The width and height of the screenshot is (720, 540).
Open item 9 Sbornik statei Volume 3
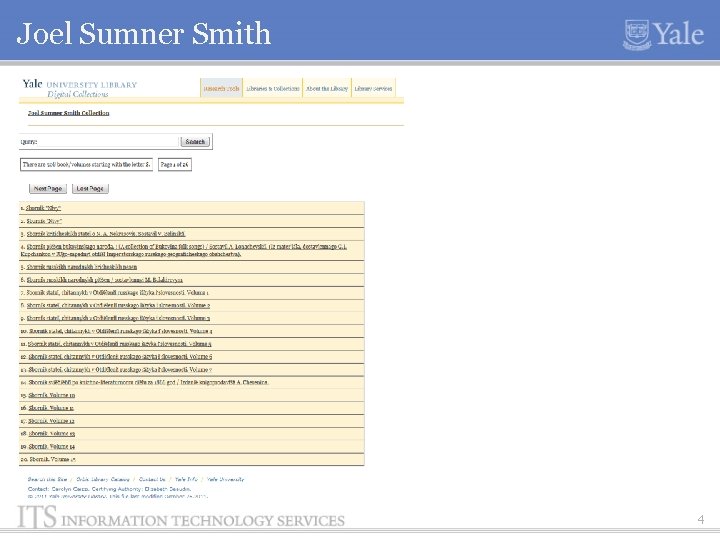[118, 318]
